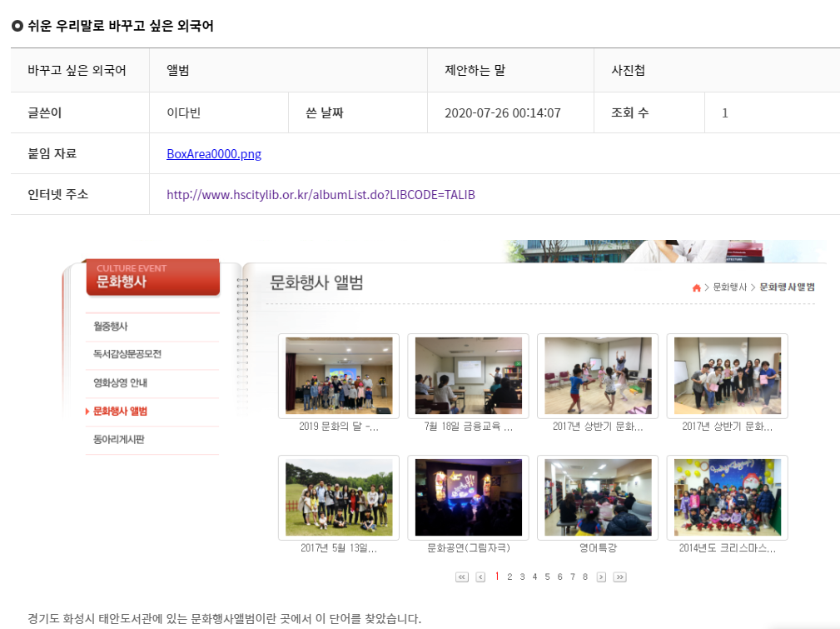Image resolution: width=840 pixels, height=629 pixels.
Task: Open 영화상영 안내 sidebar item
Action: point(120,383)
